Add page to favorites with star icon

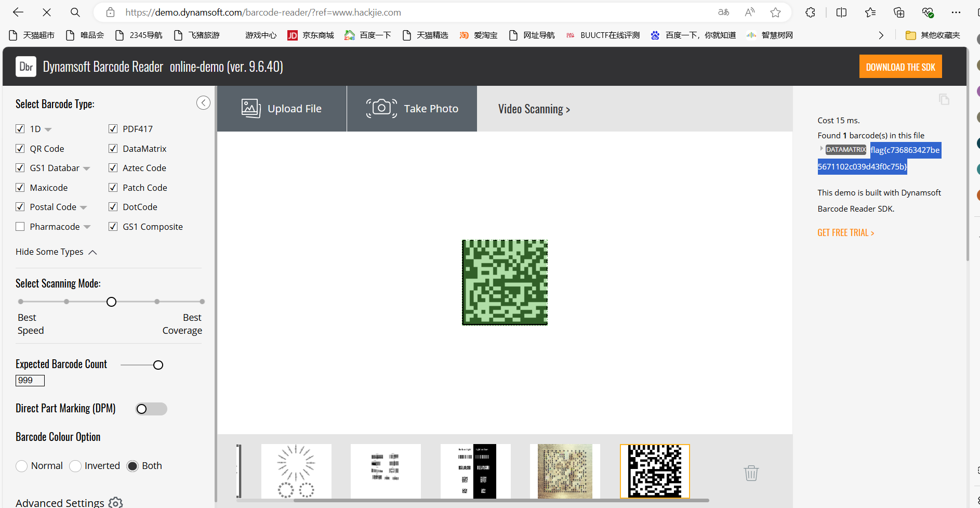tap(775, 12)
